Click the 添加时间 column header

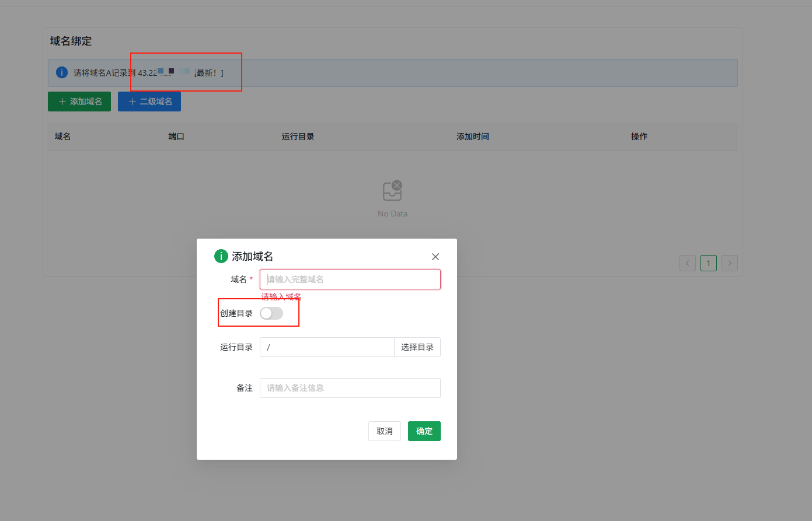(x=473, y=137)
